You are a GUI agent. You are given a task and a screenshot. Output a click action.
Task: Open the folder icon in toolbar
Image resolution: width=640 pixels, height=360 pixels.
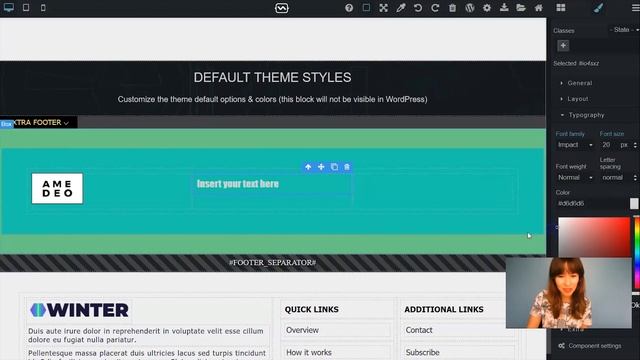(x=521, y=8)
